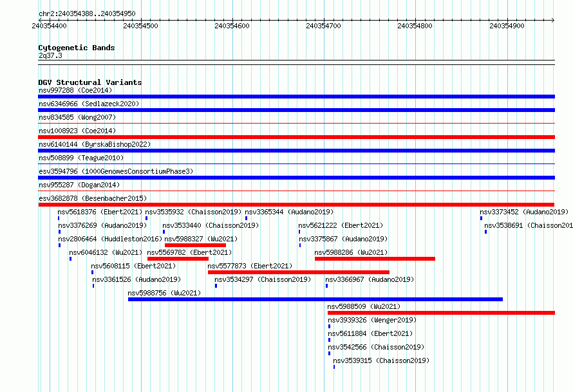Select the long blue bar under nsv5988756

point(315,299)
